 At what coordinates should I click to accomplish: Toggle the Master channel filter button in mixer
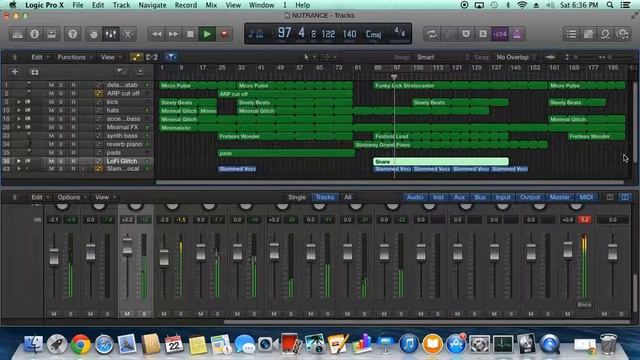click(560, 197)
